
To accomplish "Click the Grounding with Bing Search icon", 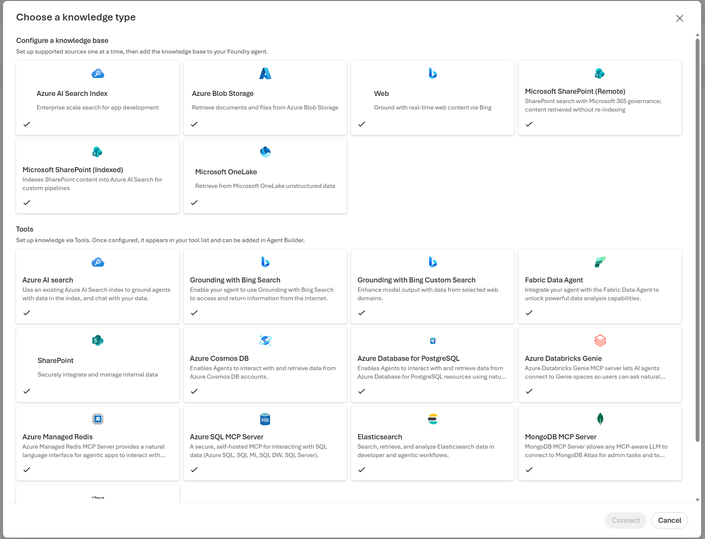I will [265, 262].
